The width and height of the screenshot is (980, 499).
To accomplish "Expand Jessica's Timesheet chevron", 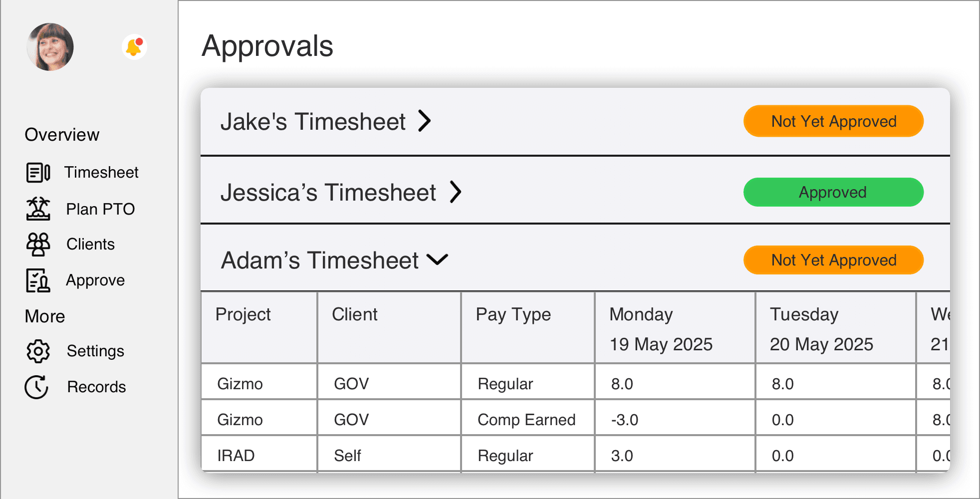I will [x=455, y=192].
